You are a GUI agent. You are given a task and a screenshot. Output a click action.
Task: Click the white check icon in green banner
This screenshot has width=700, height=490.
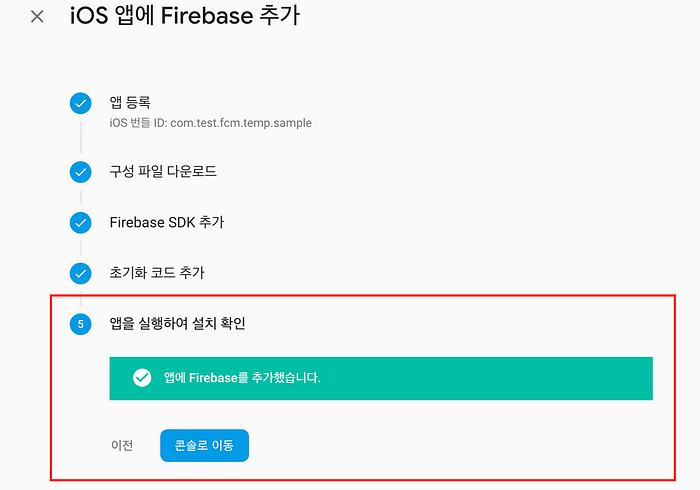[x=142, y=378]
